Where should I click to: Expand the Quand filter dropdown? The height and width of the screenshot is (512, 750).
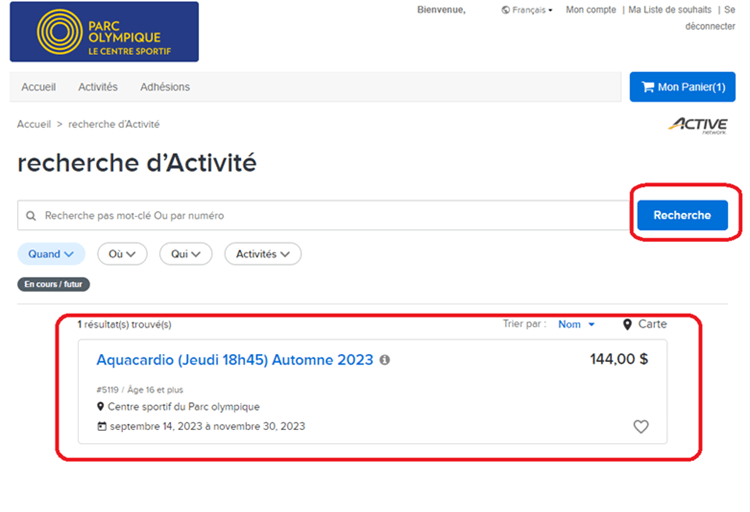point(51,254)
